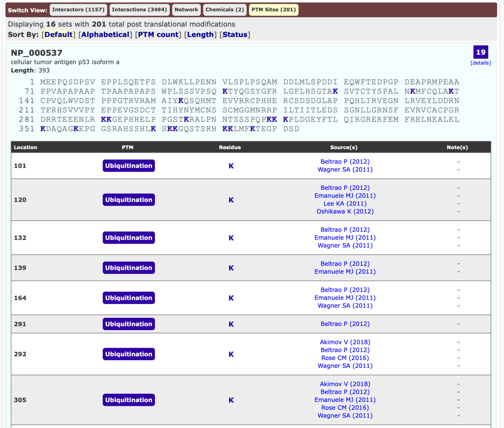Open Akimov V (2018) source for location 305
The image size is (504, 428).
(x=345, y=384)
